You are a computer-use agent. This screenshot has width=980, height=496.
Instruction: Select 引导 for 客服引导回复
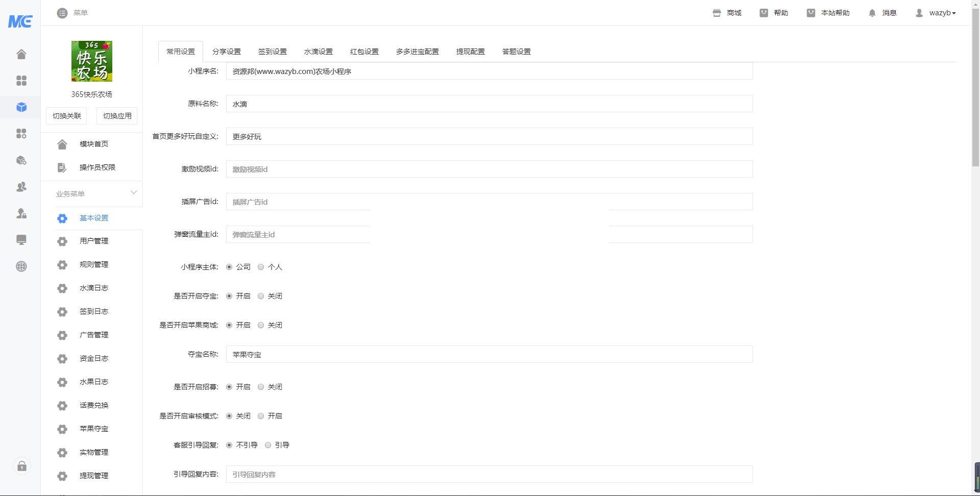(x=268, y=445)
